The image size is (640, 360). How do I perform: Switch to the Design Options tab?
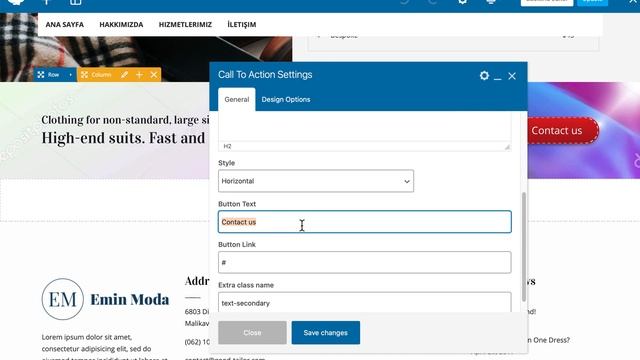(286, 99)
